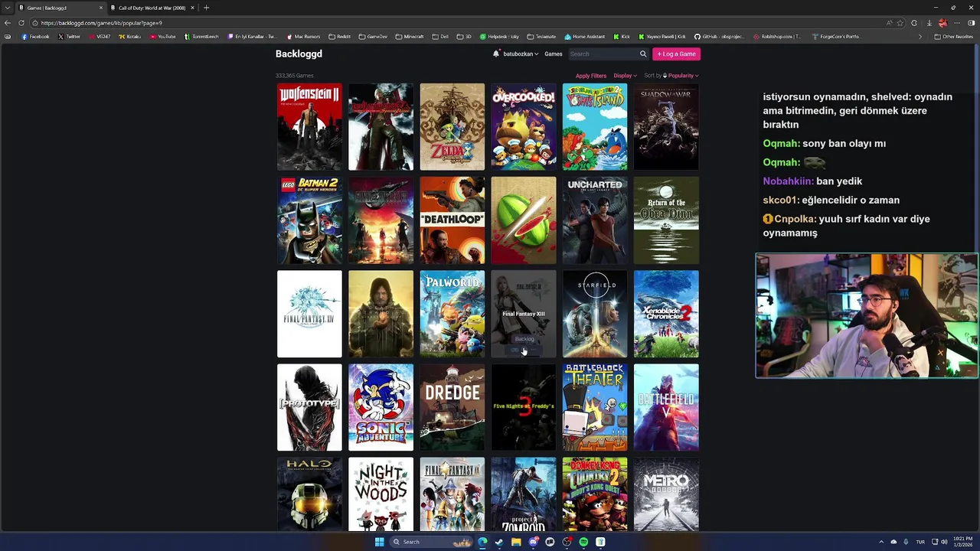Click the taskbar Search box

point(433,542)
